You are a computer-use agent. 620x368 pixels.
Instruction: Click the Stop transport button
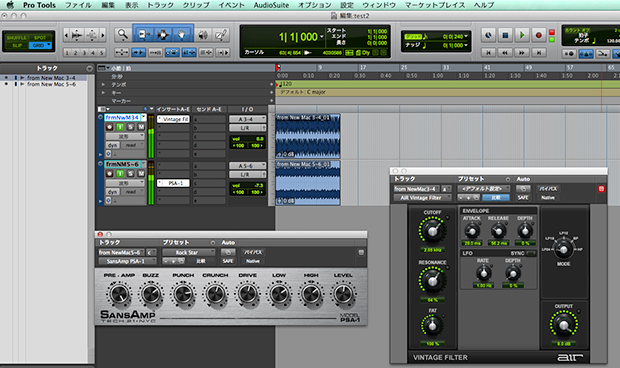click(505, 35)
